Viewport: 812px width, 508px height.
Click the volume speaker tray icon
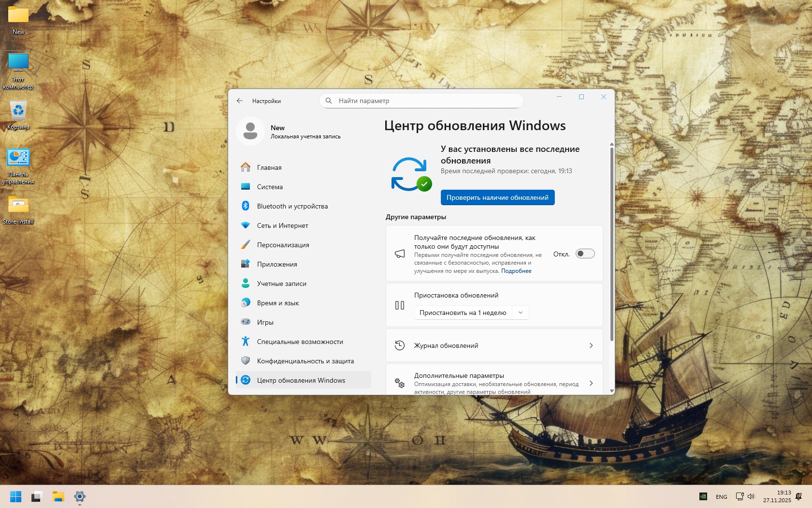(751, 496)
